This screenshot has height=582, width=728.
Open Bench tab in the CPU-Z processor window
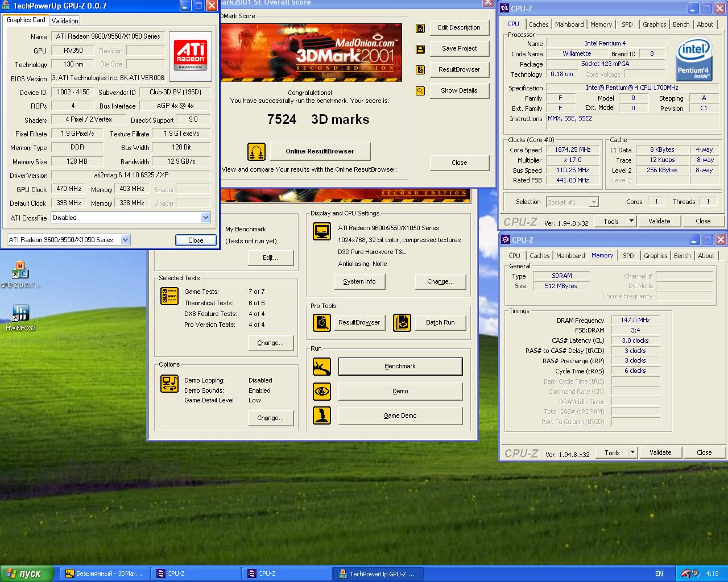(x=681, y=24)
